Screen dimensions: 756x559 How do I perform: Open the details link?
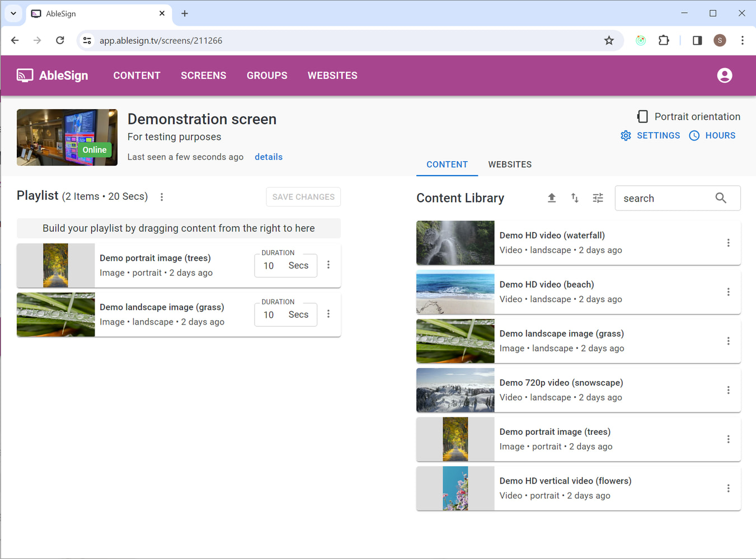click(x=269, y=157)
